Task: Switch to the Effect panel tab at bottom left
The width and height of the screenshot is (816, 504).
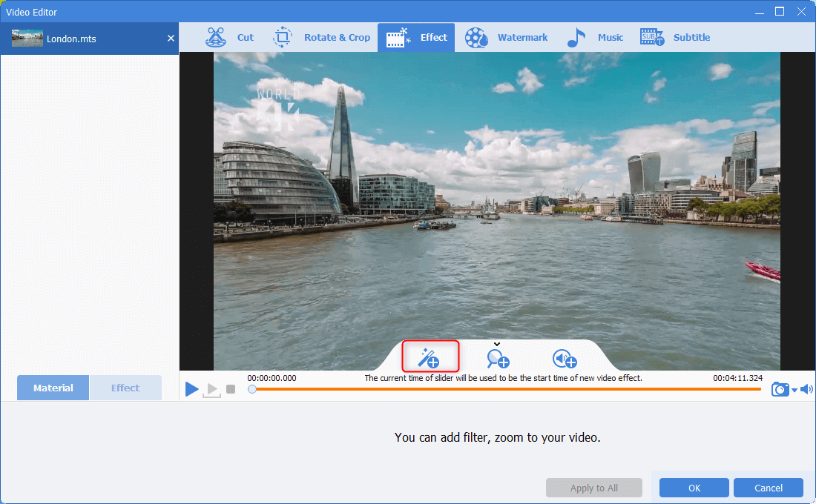Action: (125, 388)
